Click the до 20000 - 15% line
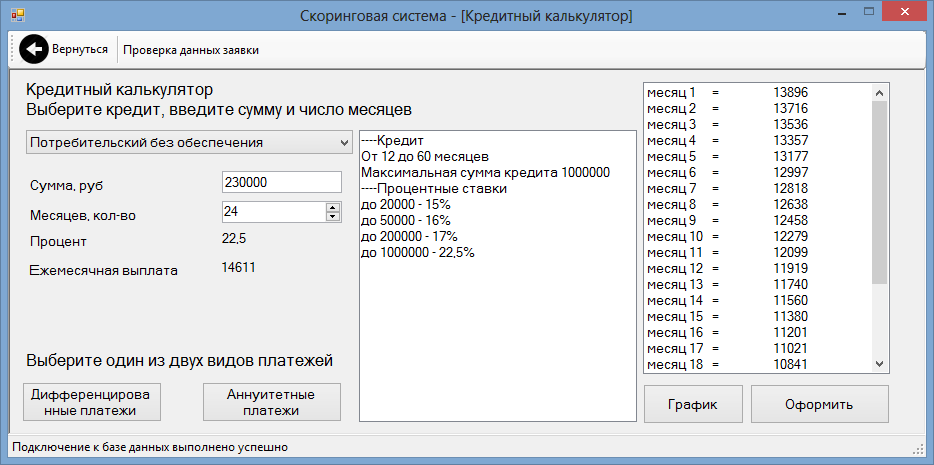Viewport: 934px width, 465px height. [406, 205]
